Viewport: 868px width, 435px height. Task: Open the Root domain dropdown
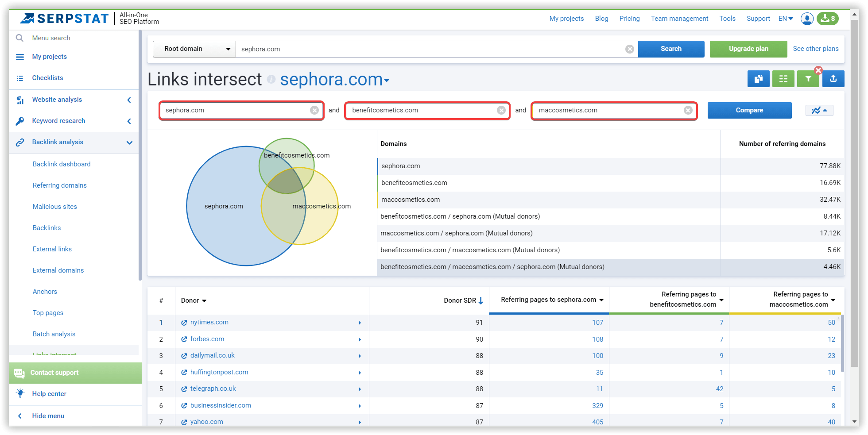pos(194,49)
